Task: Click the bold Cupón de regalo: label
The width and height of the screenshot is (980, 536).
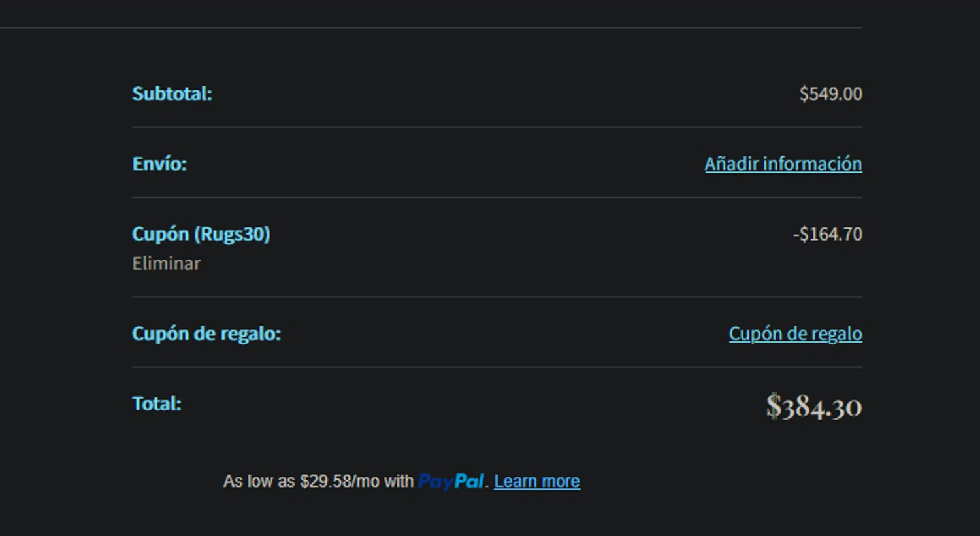Action: pos(206,333)
